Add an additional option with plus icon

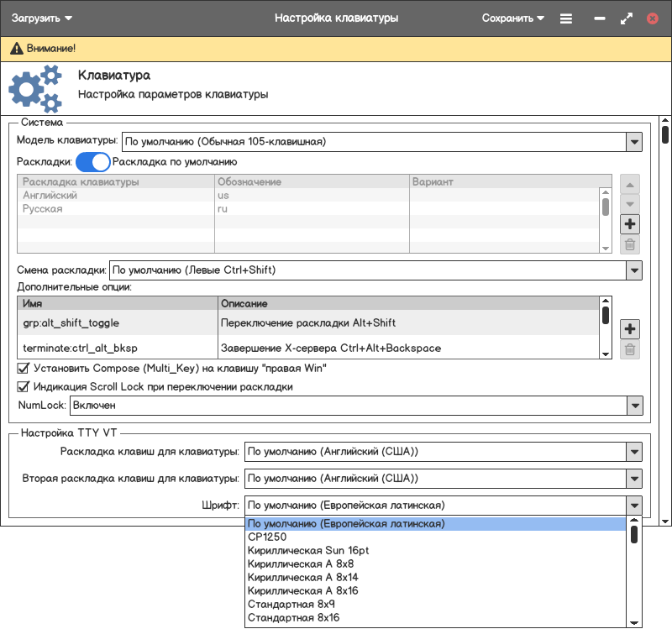pos(630,328)
